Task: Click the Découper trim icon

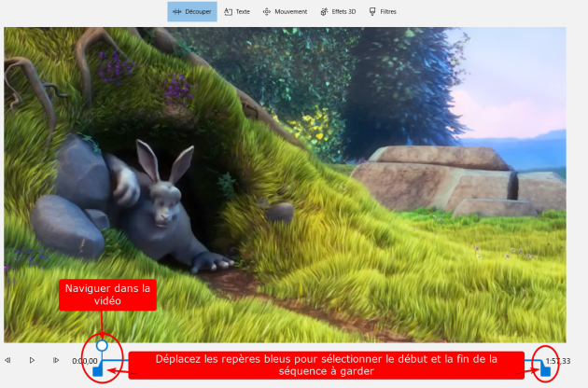Action: 176,12
